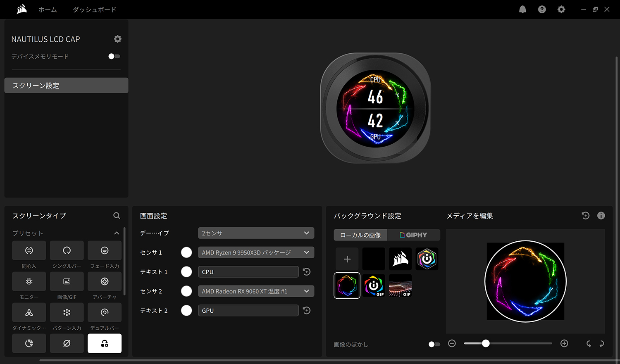Choose the particle wave GIF thumbnail

click(400, 285)
